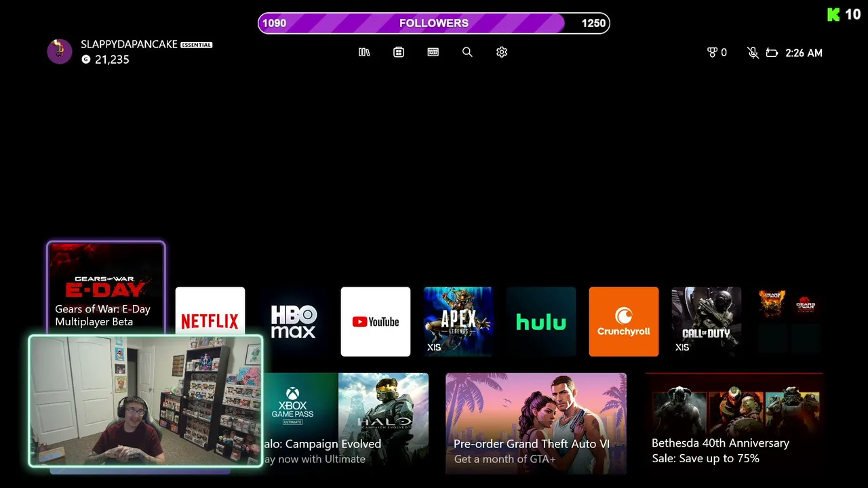Click the controller battery status icon
Image resolution: width=868 pixels, height=488 pixels.
pos(772,53)
